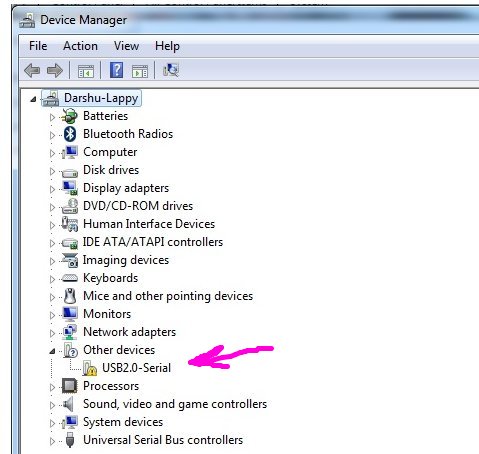Open the File menu
Viewport: 479px width, 454px height.
38,46
